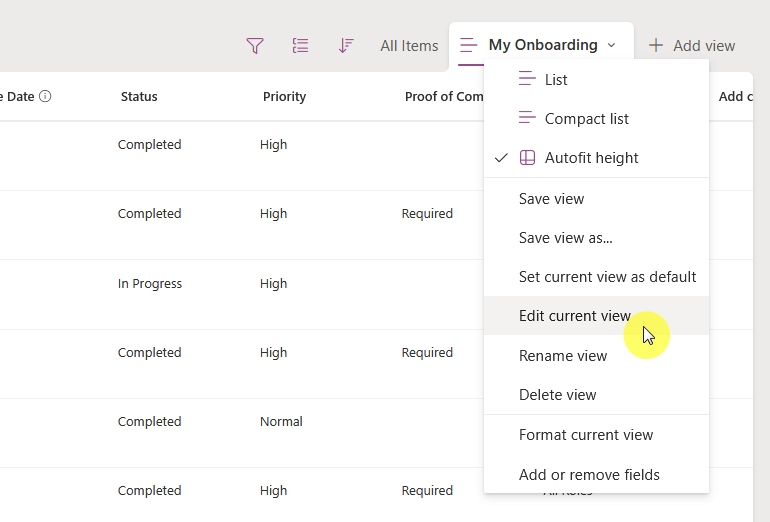Click Save view in menu
Image resolution: width=770 pixels, height=522 pixels.
click(596, 199)
